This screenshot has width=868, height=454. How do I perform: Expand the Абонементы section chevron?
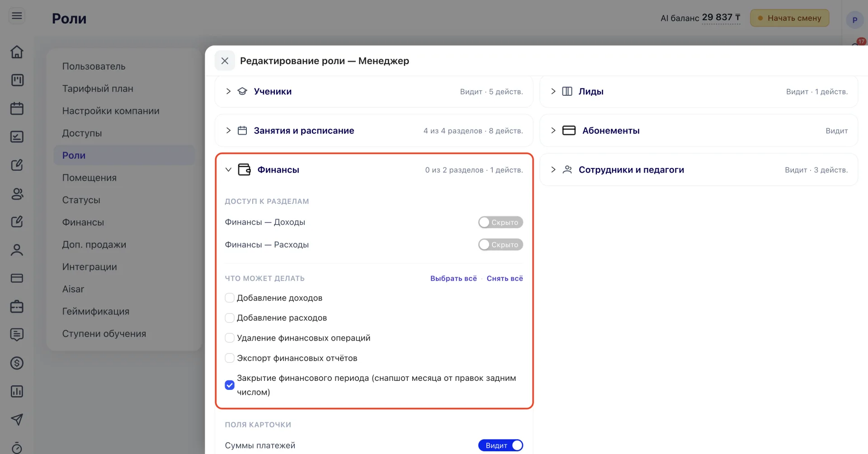click(x=553, y=131)
